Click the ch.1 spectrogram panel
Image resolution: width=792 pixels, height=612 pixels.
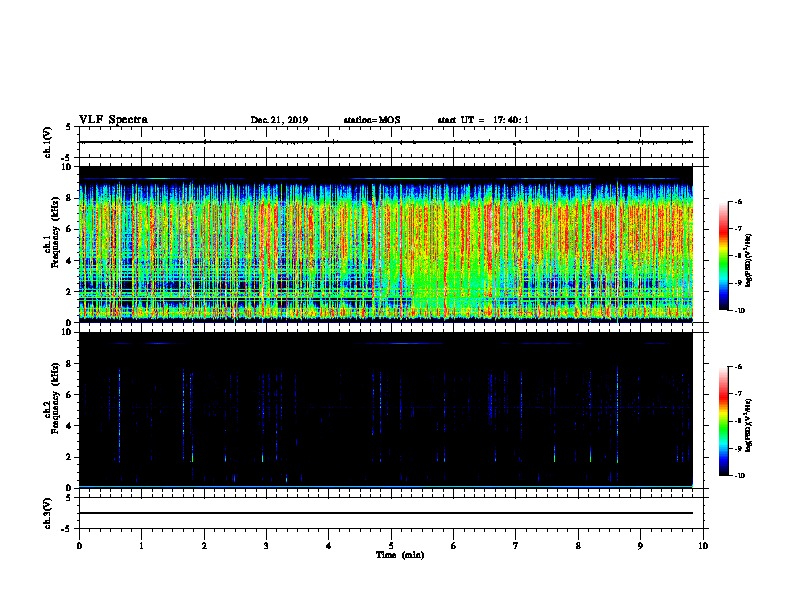386,244
